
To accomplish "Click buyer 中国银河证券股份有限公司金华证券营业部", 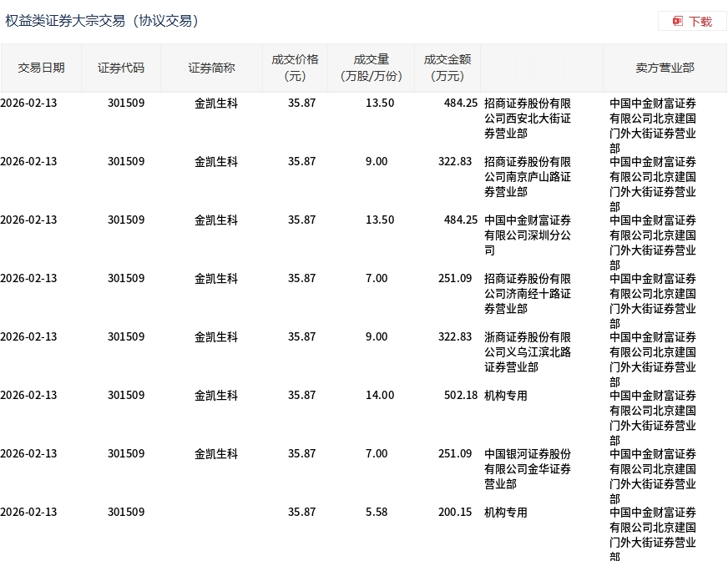I will coord(528,469).
